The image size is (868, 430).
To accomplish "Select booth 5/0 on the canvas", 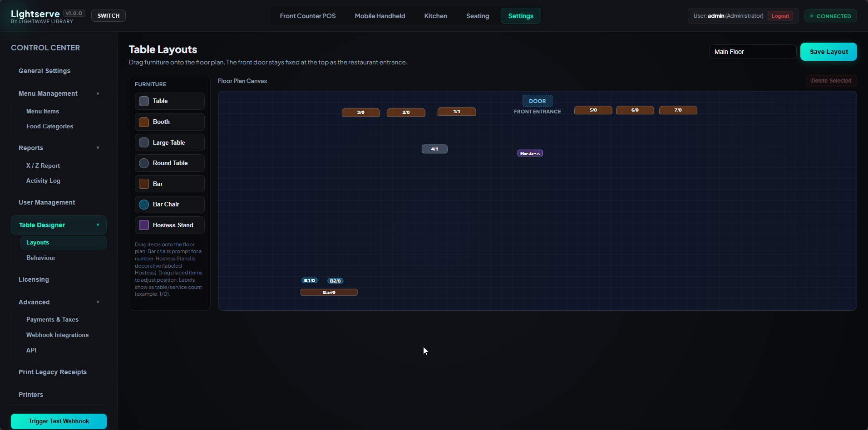I will tap(593, 110).
